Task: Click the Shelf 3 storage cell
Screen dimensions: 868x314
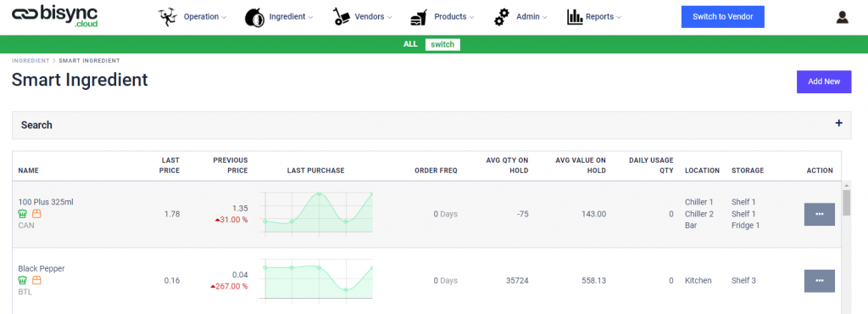Action: coord(743,281)
